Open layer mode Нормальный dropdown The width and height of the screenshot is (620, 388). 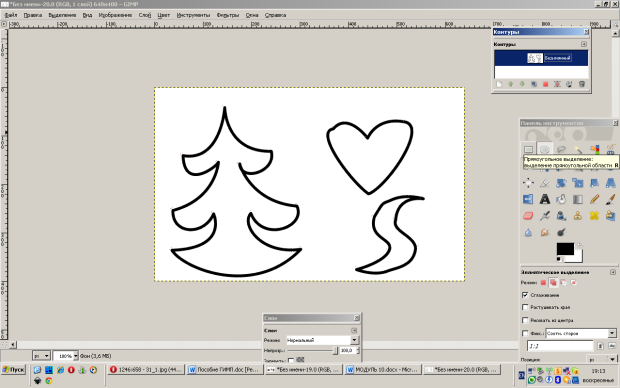(322, 340)
